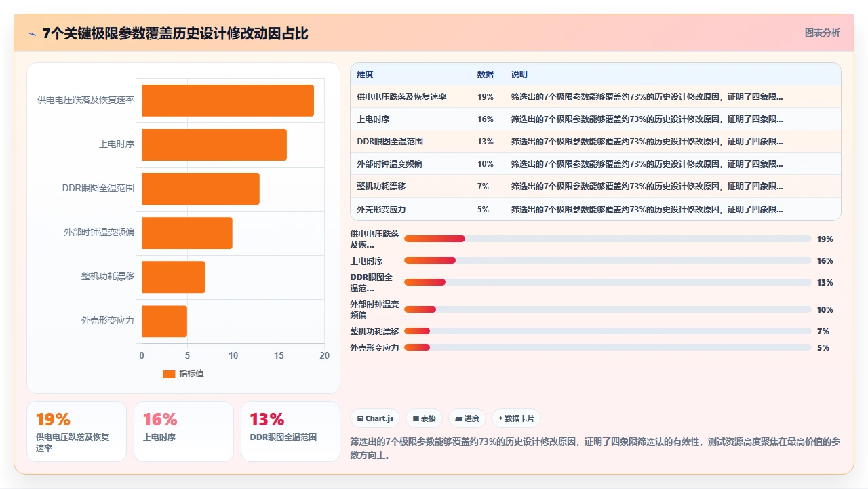Select table cell DDR眼图全温范围
Screen dimensions: 868x489
pos(390,142)
